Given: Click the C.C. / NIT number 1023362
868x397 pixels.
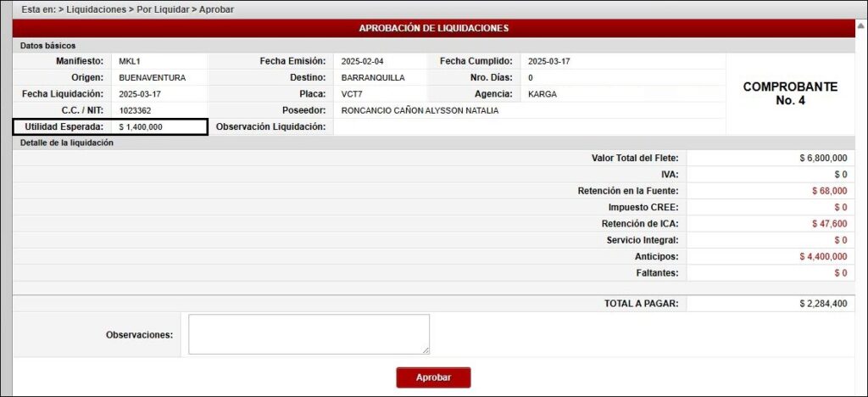Looking at the screenshot, I should (136, 110).
